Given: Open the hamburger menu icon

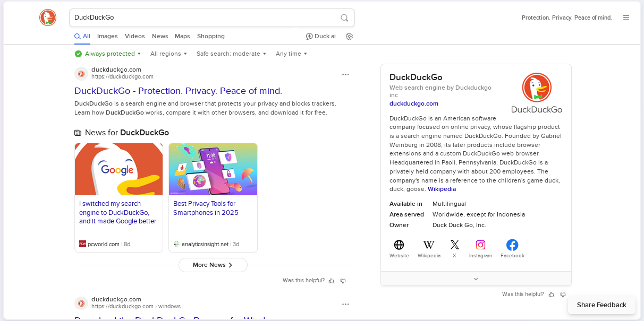Looking at the screenshot, I should [626, 18].
